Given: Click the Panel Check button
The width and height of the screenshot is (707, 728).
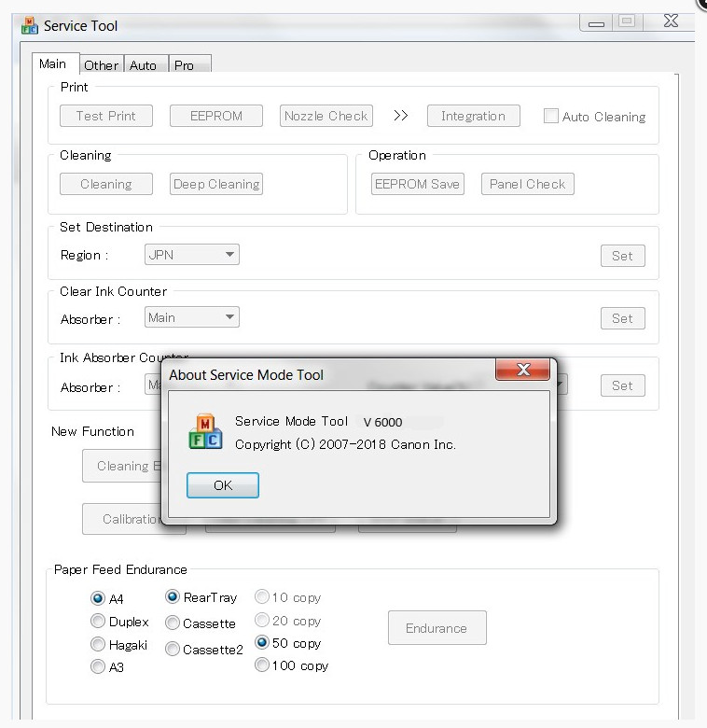Looking at the screenshot, I should coord(528,184).
